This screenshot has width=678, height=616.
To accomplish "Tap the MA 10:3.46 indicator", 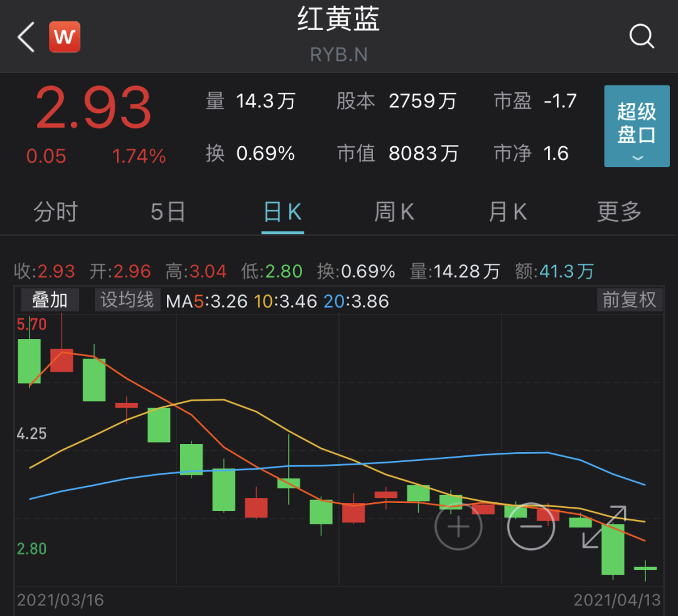I will (x=286, y=301).
